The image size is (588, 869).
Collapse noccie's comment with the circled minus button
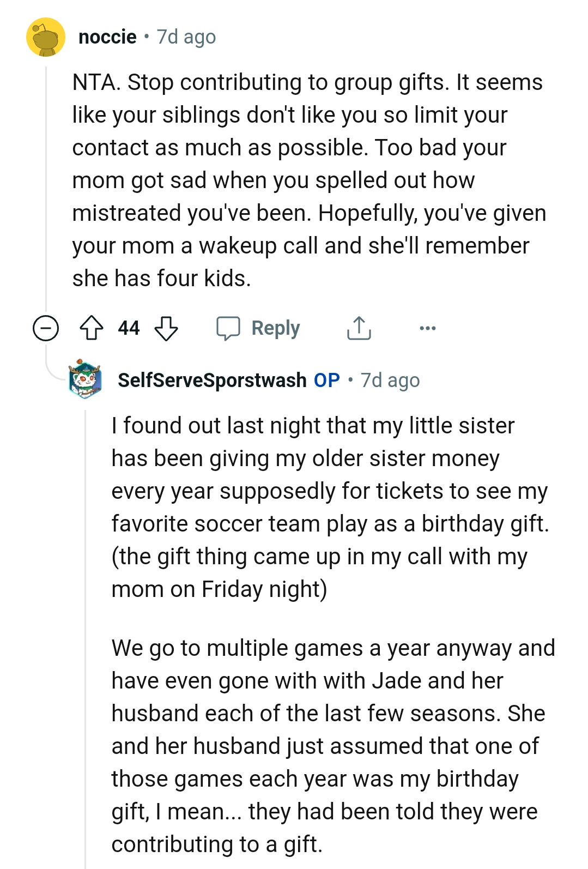click(46, 328)
